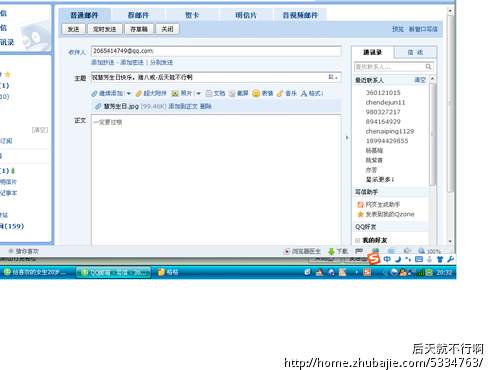Click 新窗口写信 link

(x=423, y=29)
